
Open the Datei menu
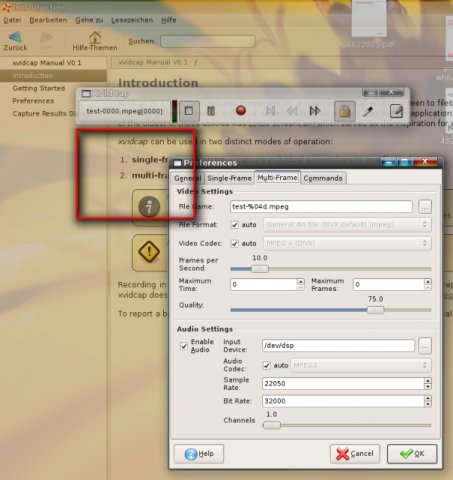[12, 20]
